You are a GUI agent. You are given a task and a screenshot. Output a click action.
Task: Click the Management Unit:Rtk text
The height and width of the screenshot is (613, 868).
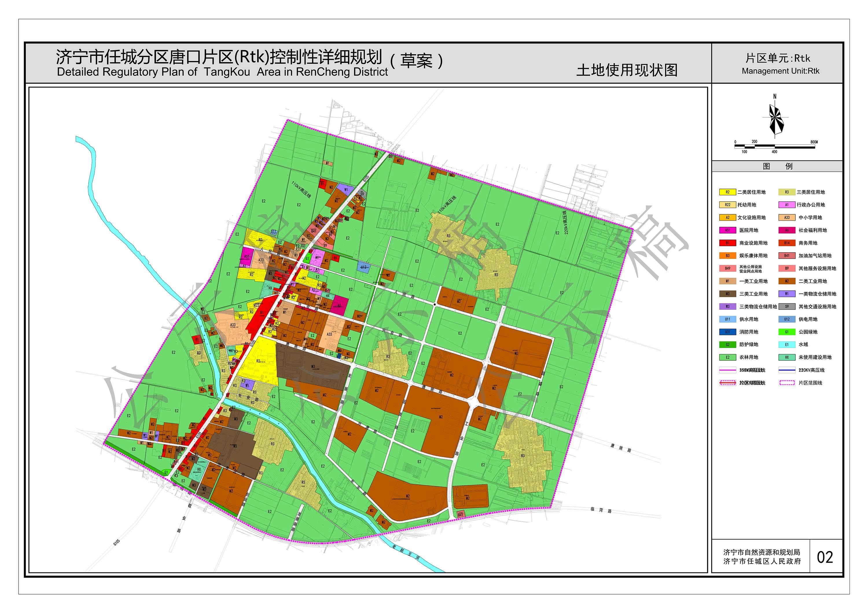[x=780, y=71]
